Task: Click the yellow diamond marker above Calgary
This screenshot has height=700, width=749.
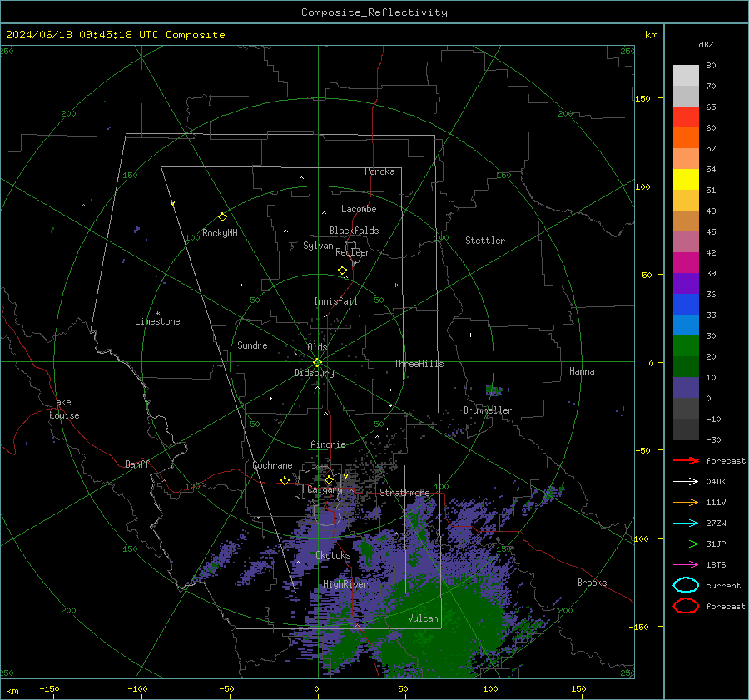Action: [x=329, y=479]
